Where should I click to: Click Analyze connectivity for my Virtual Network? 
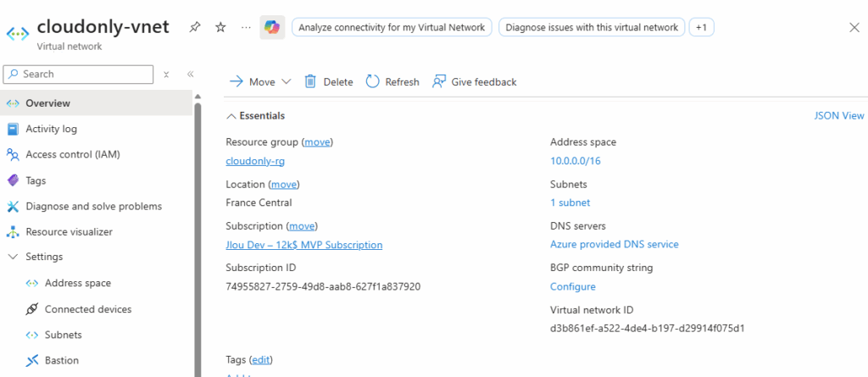pos(392,27)
